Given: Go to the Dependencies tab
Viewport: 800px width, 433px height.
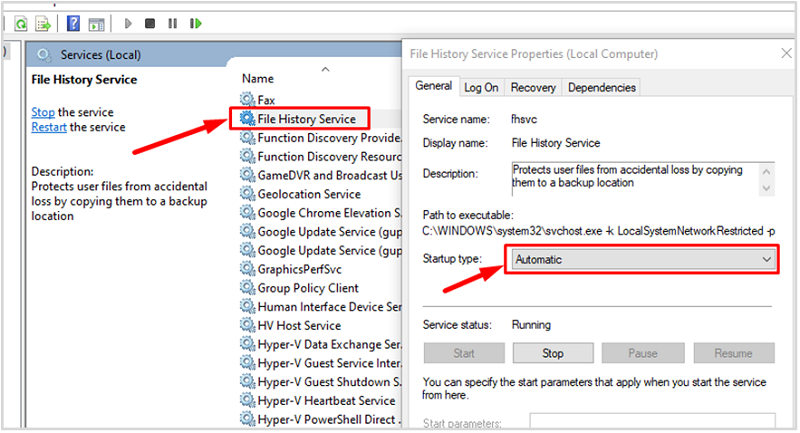Looking at the screenshot, I should tap(600, 87).
